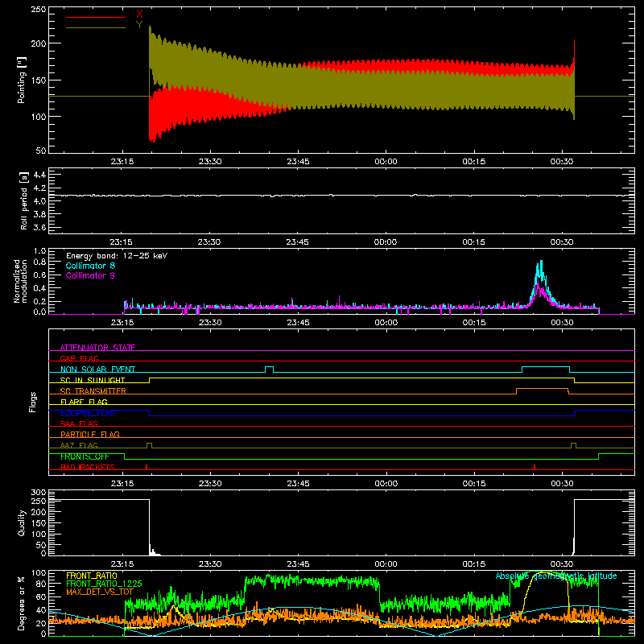The width and height of the screenshot is (644, 644).
Task: Click the 'Absolute geomagnetic latitude' legend text
Action: click(556, 576)
